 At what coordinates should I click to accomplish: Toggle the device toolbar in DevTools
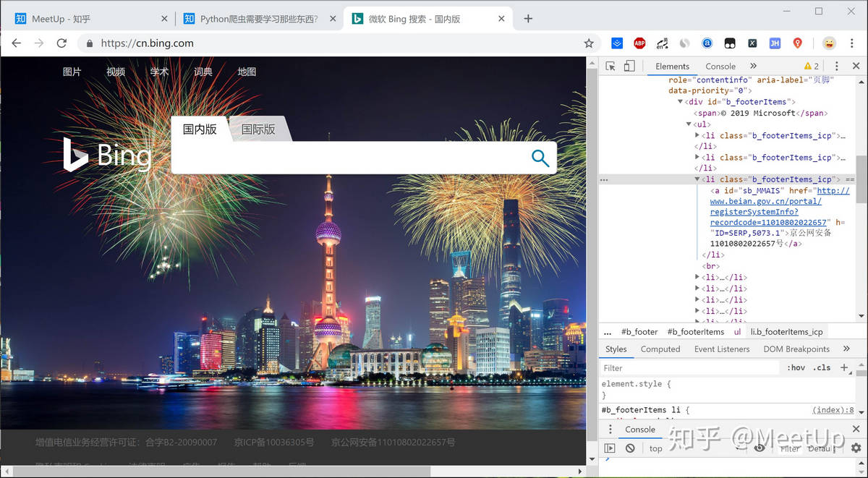(629, 66)
